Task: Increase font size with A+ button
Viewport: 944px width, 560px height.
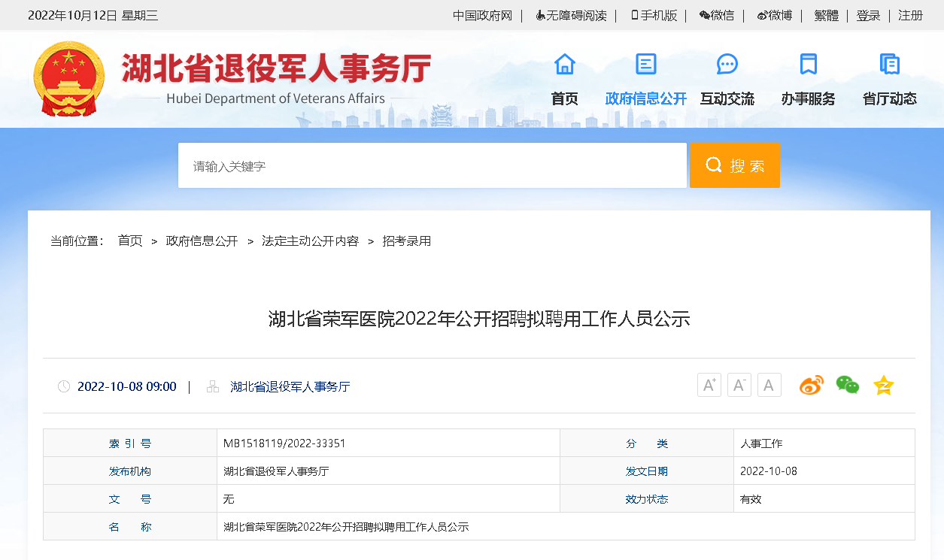Action: 709,386
